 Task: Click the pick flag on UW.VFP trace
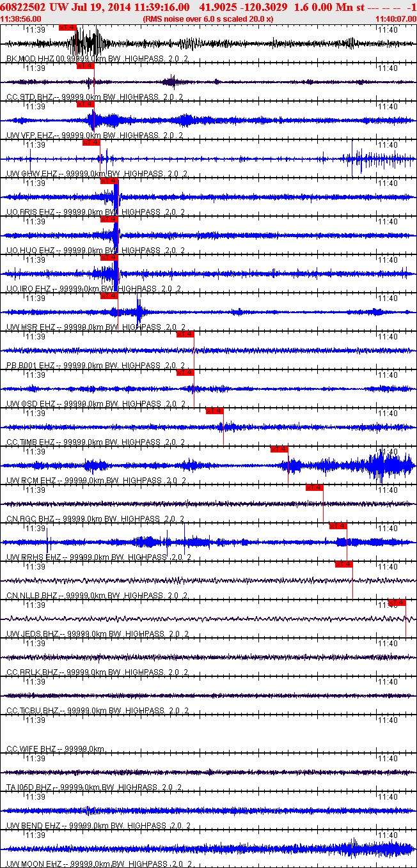(x=85, y=104)
